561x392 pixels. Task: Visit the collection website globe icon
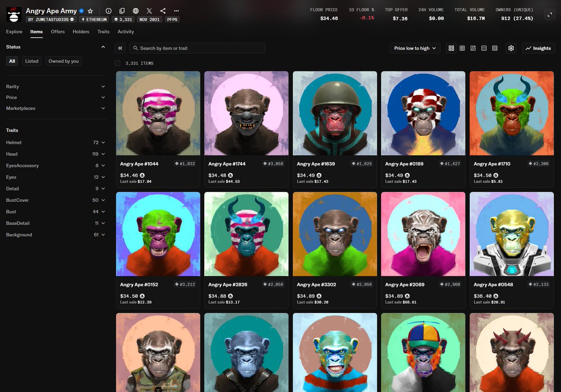(136, 11)
